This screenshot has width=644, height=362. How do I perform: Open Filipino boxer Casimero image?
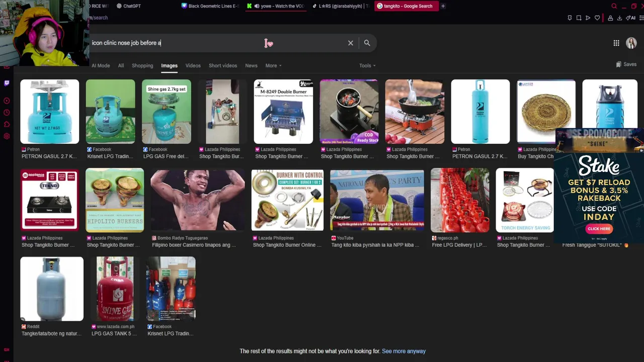pos(197,200)
